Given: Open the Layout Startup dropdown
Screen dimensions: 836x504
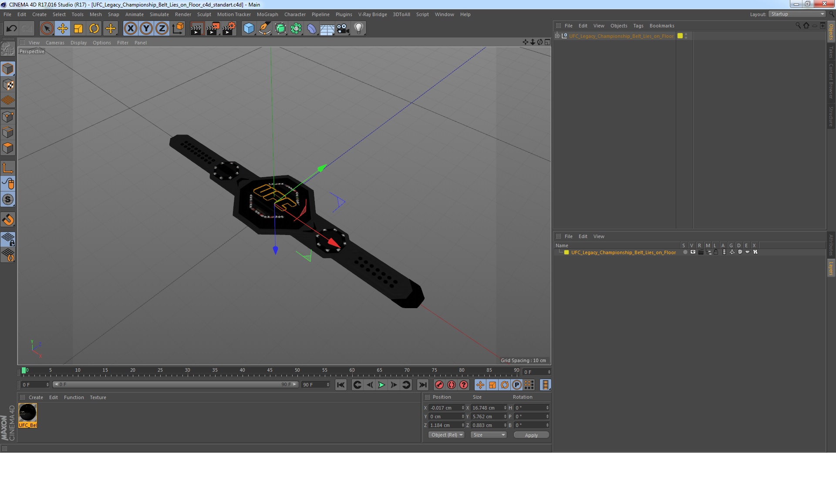Looking at the screenshot, I should pyautogui.click(x=797, y=14).
